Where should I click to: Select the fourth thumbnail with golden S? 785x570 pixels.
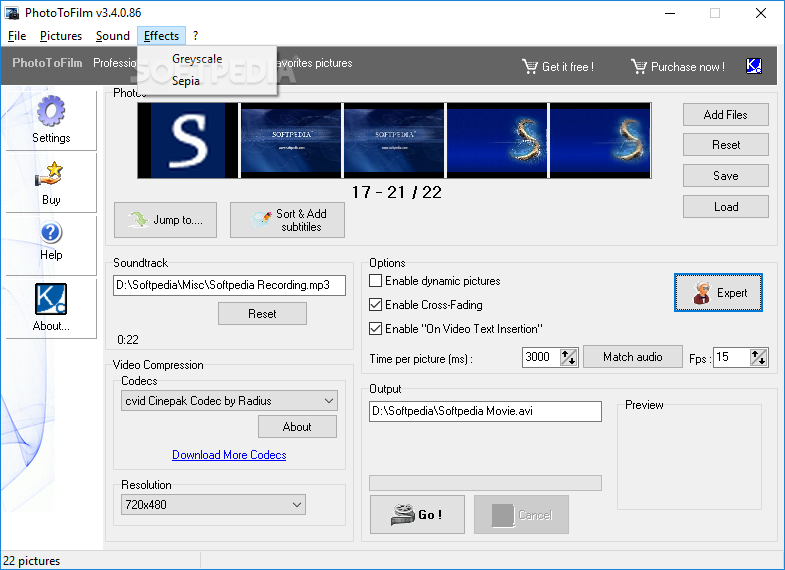[x=497, y=141]
